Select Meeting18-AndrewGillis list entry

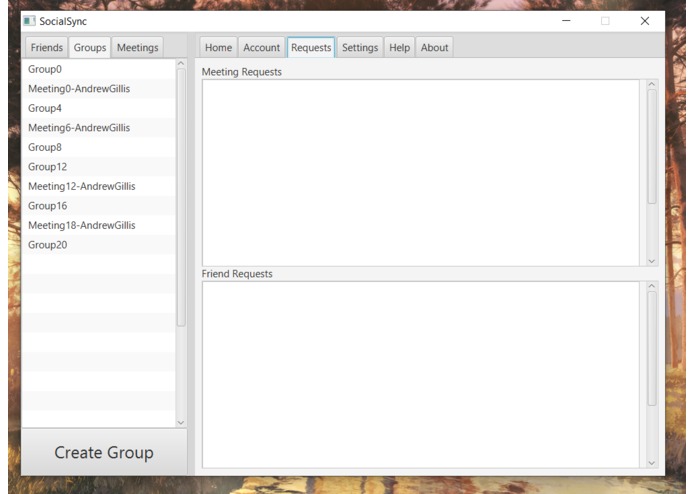pyautogui.click(x=99, y=225)
